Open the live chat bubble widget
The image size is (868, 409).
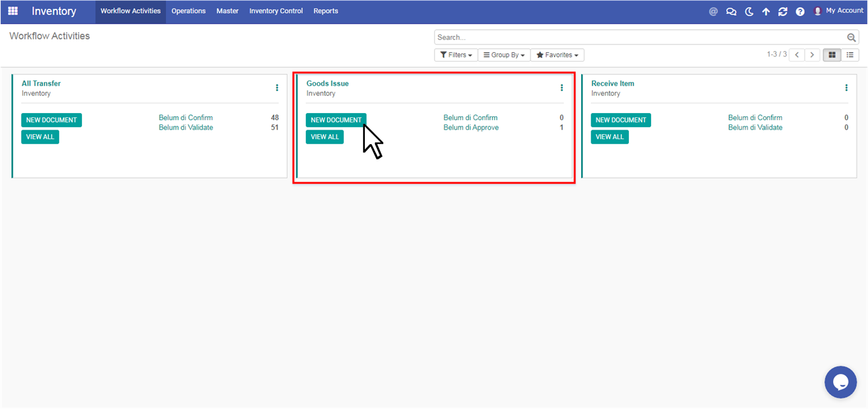pos(841,382)
